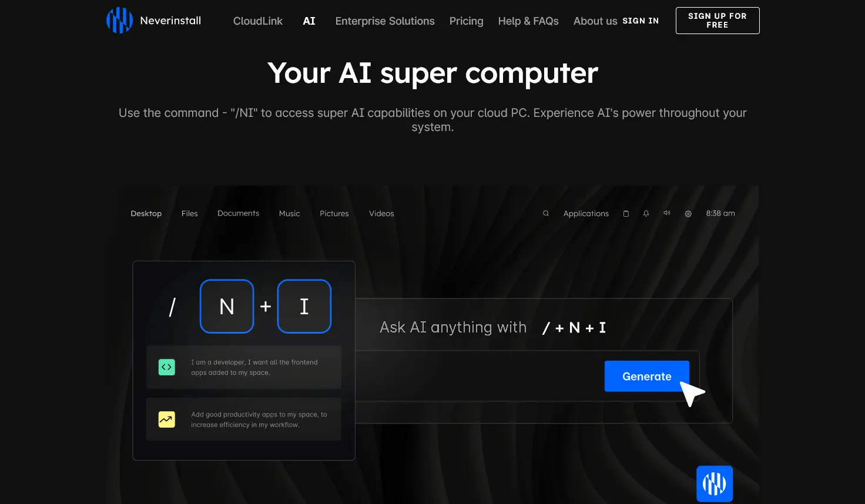Screen dimensions: 865x504
Task: Click the 'Ask AI anything with' text
Action: [x=453, y=327]
